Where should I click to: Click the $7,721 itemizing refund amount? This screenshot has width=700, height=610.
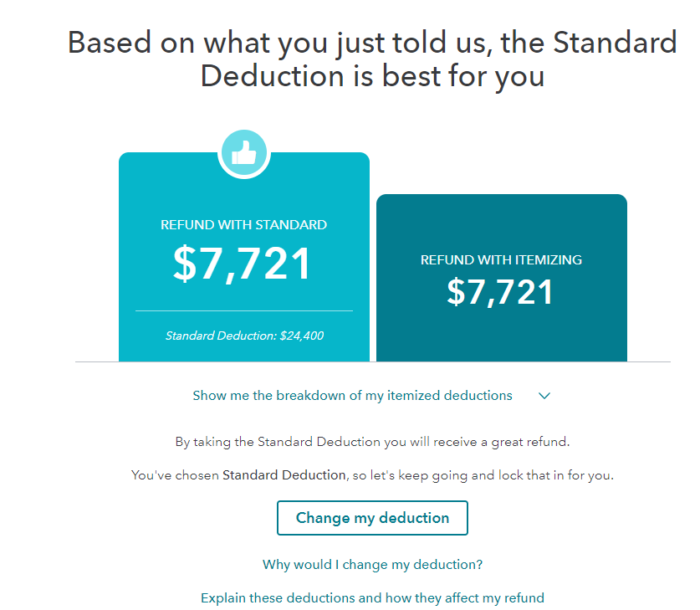(501, 292)
